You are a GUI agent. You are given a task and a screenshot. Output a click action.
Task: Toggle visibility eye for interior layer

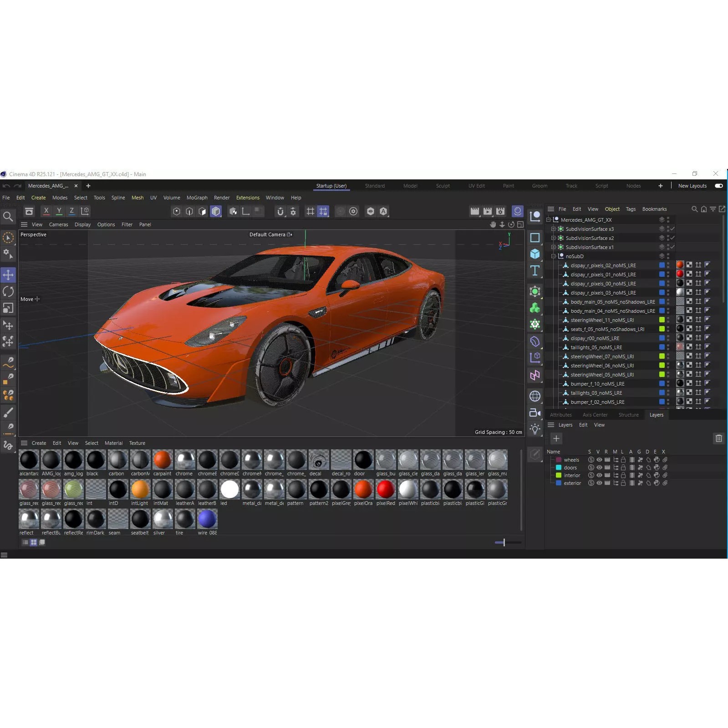click(x=599, y=475)
